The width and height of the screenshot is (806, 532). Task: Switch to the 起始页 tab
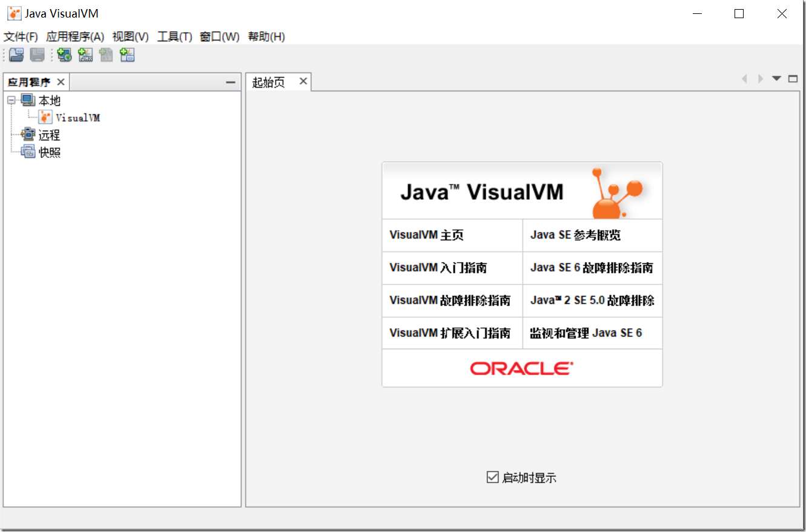click(x=268, y=81)
